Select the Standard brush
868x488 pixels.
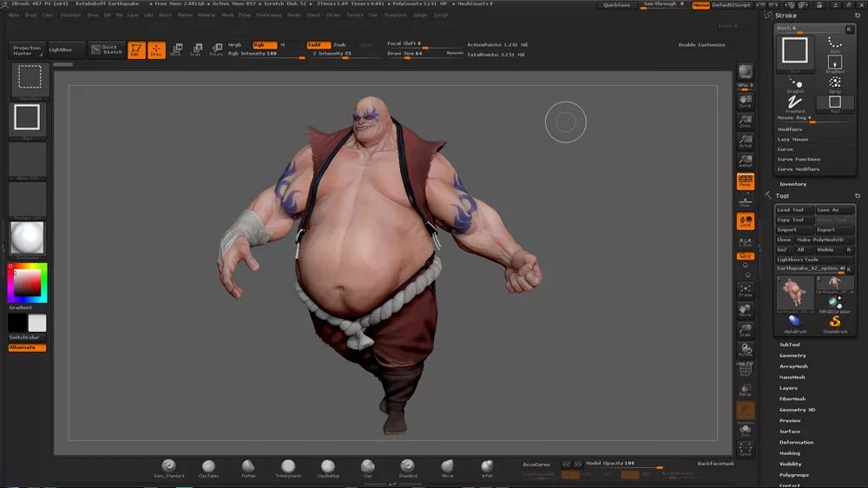[407, 468]
